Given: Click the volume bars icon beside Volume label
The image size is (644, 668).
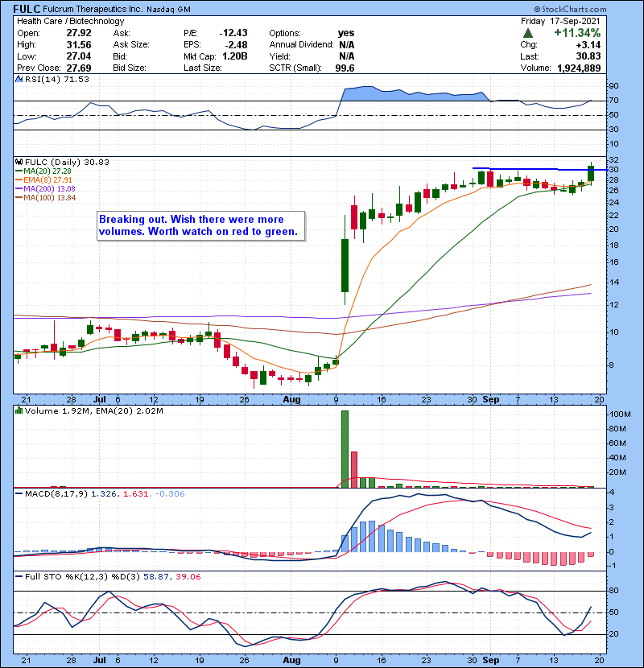Looking at the screenshot, I should [x=19, y=410].
